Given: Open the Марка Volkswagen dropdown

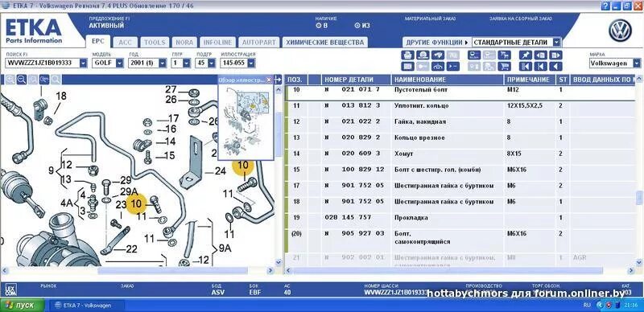Looking at the screenshot, I should point(637,64).
